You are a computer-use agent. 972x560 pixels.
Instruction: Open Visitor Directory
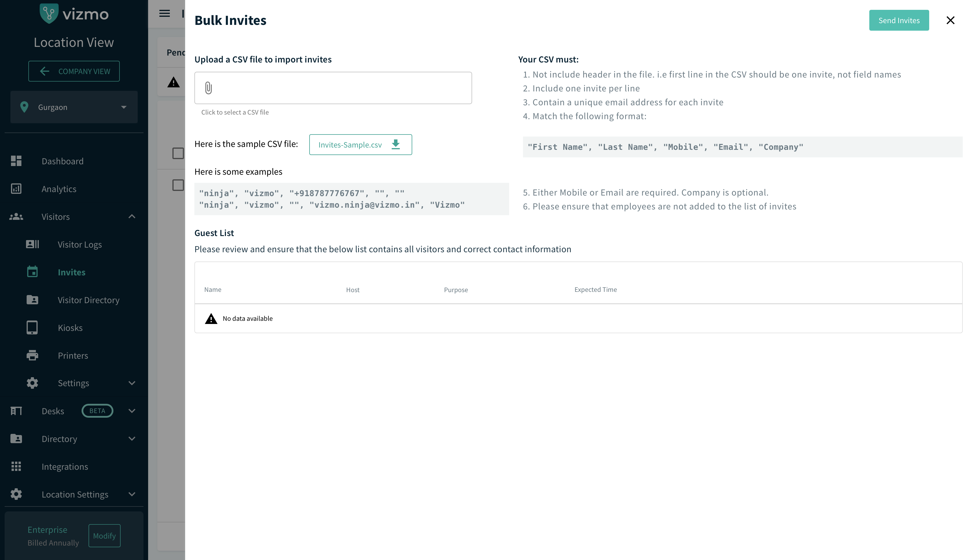point(74,300)
